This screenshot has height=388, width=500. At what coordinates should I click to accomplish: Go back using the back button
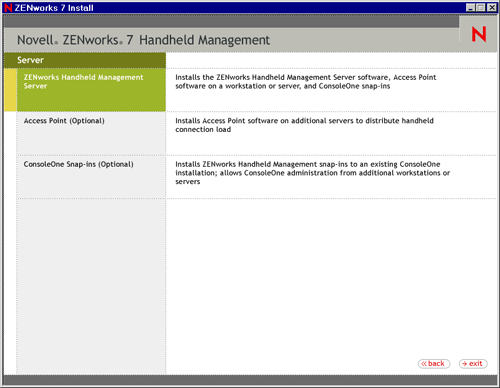(x=434, y=364)
